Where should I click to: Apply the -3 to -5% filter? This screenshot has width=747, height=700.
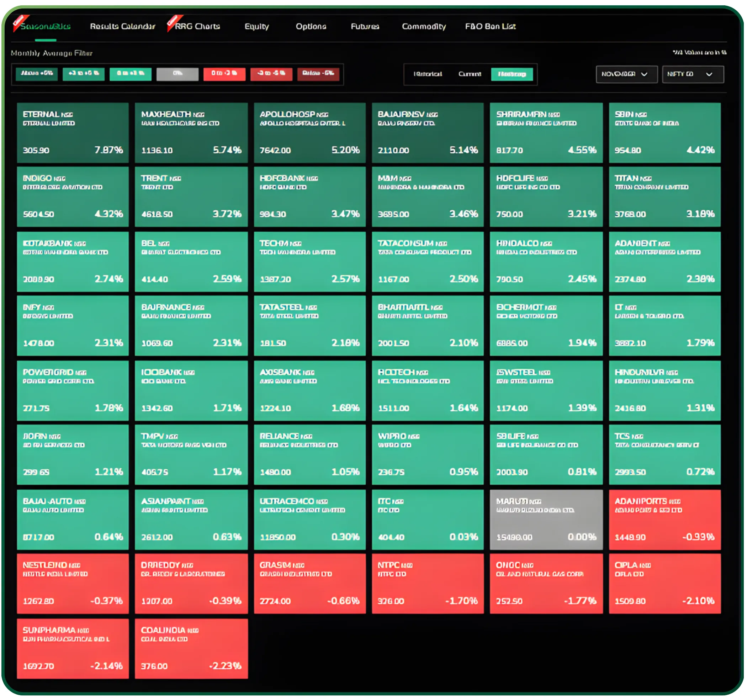click(x=271, y=74)
